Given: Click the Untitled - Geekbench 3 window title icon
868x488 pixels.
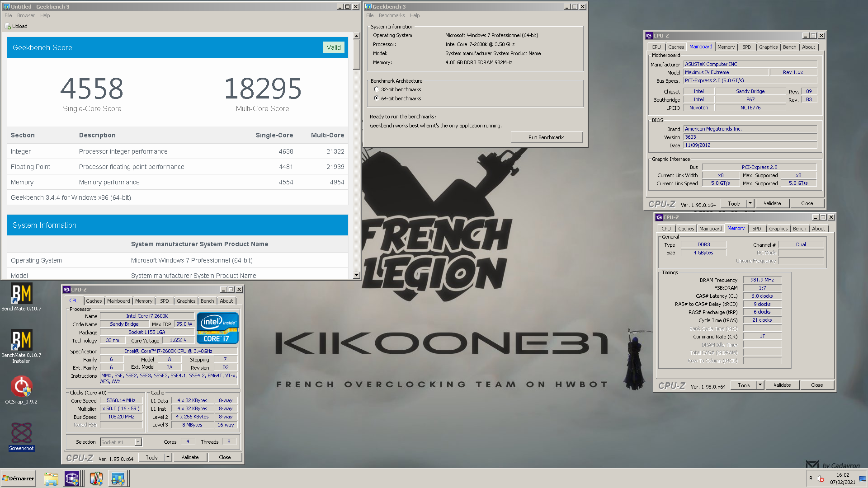Looking at the screenshot, I should [6, 7].
